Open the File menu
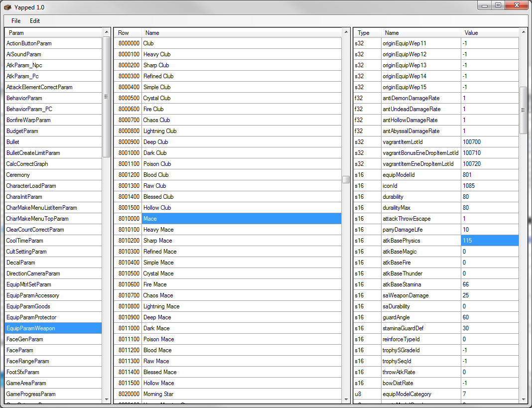Viewport: 532px width, 408px height. [16, 21]
